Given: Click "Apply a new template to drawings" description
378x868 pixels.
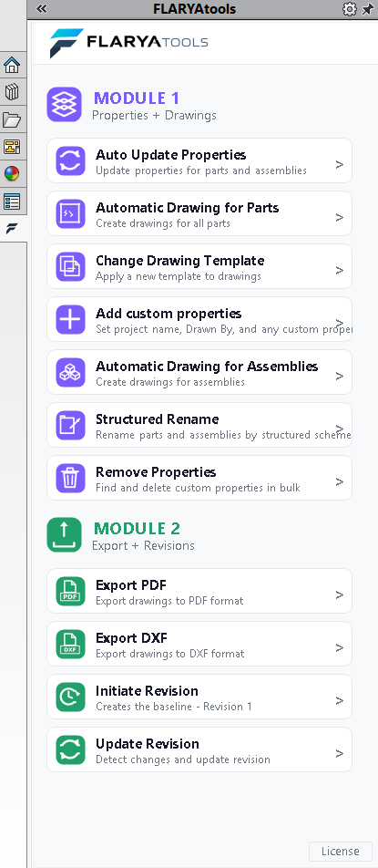Looking at the screenshot, I should click(x=179, y=276).
